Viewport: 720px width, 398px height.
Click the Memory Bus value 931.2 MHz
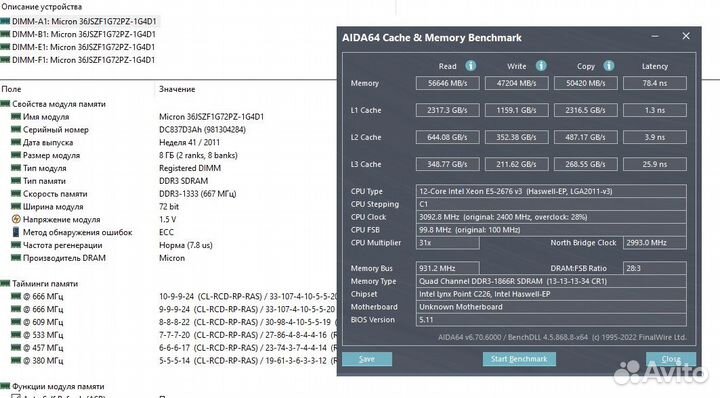pos(448,268)
